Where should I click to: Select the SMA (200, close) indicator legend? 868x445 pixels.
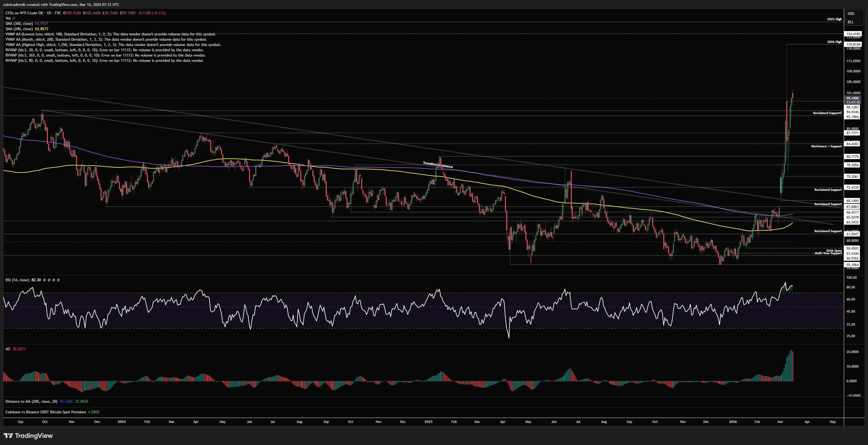tap(19, 29)
